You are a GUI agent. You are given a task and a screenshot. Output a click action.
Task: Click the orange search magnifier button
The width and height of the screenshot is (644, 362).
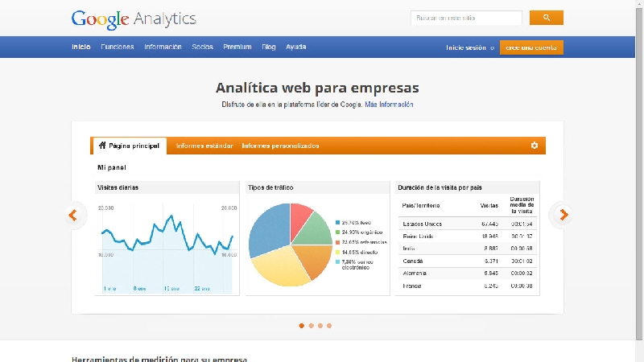tap(547, 18)
